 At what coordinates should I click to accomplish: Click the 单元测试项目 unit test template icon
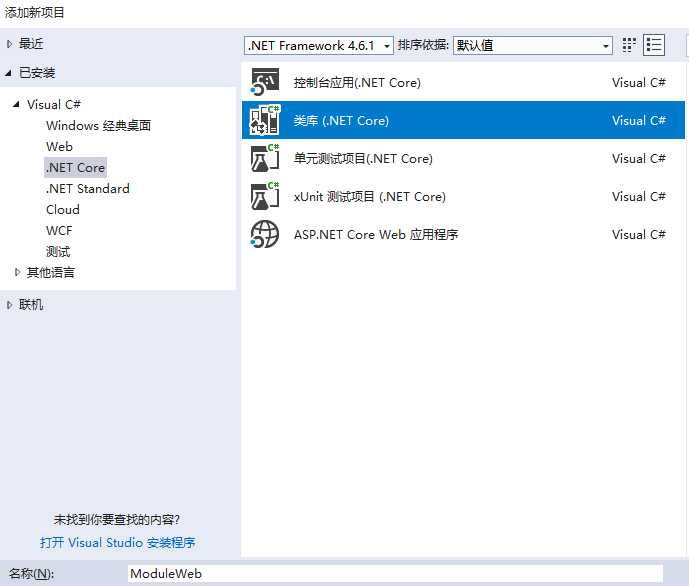point(265,158)
